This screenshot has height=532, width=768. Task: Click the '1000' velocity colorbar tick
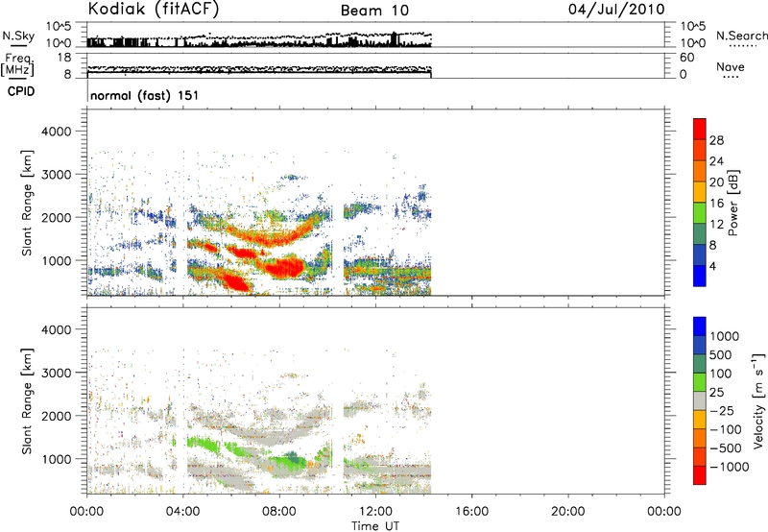(725, 336)
